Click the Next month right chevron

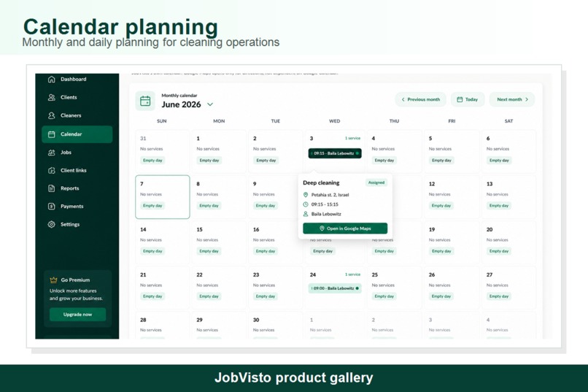pos(527,99)
